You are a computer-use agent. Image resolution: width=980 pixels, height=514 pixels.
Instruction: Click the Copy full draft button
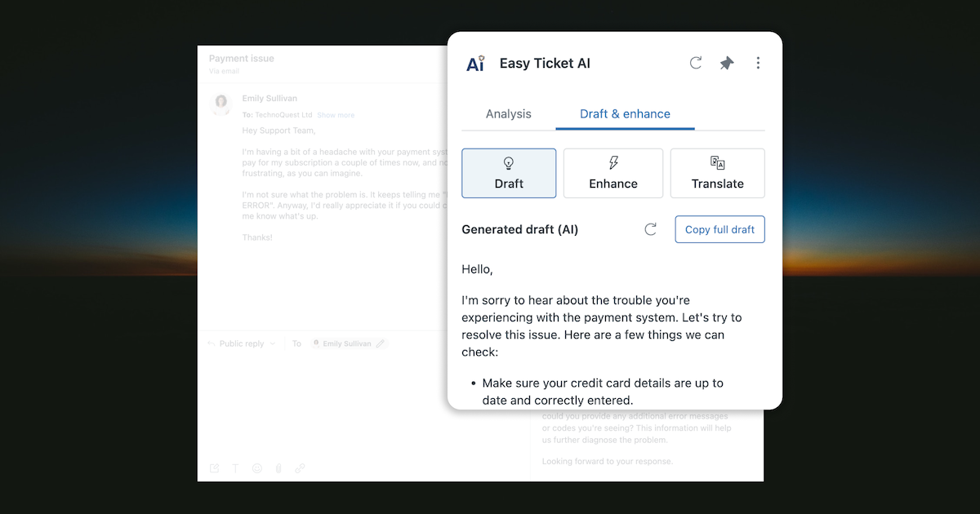(x=719, y=229)
